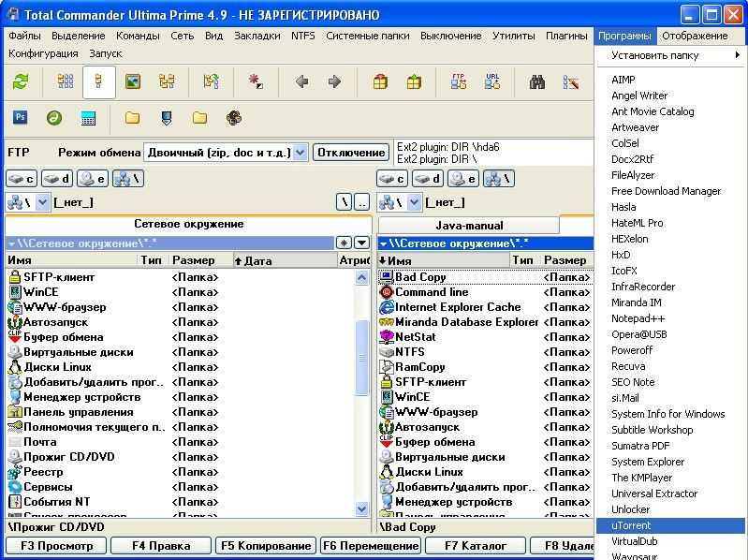Open the left panel drive list dropdown

[42, 202]
